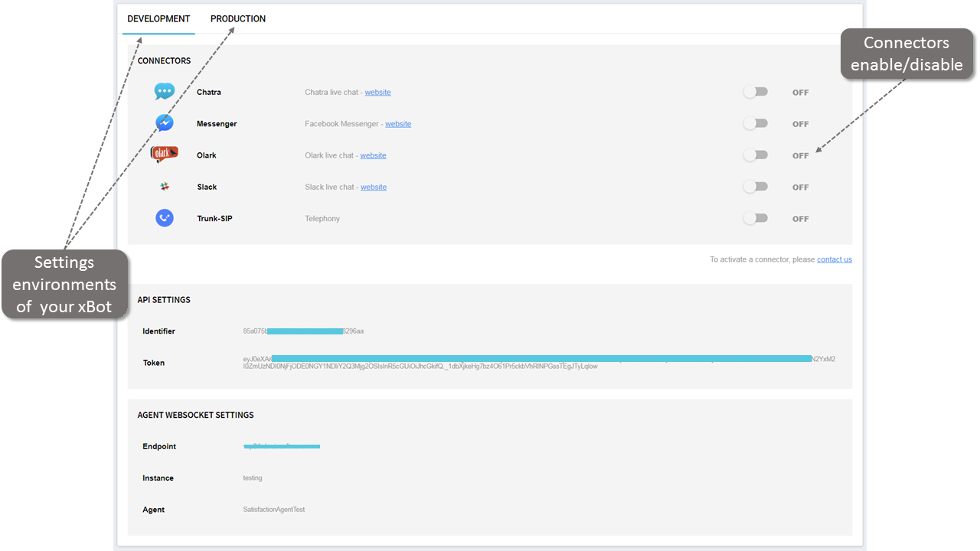Screen dimensions: 980x551
Task: Click the OFF label for Messenger
Action: coord(801,124)
